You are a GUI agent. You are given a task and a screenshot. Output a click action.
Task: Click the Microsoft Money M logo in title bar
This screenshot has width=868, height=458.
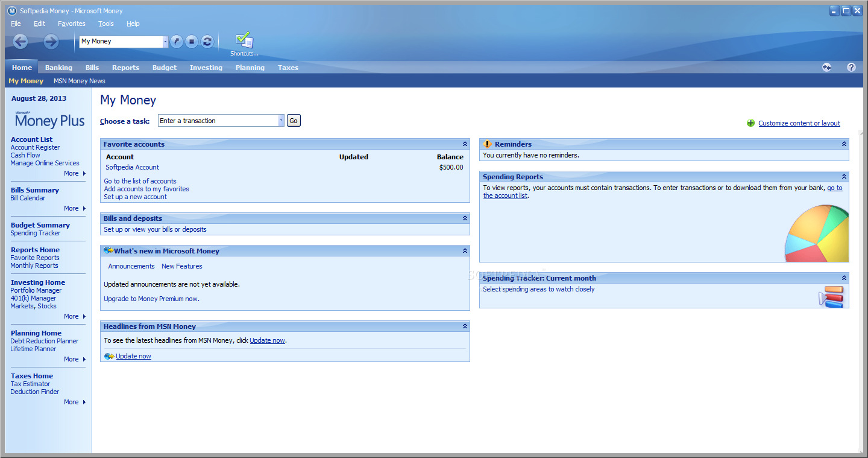pos(11,11)
